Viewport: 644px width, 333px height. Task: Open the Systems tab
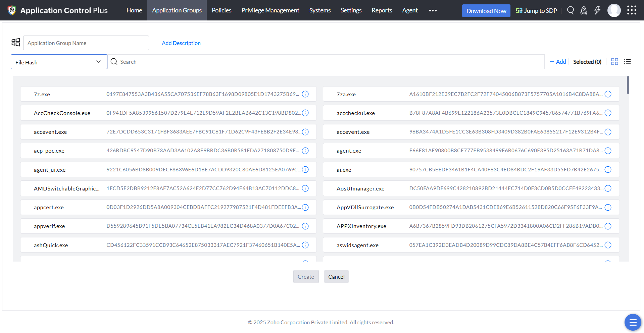point(320,10)
